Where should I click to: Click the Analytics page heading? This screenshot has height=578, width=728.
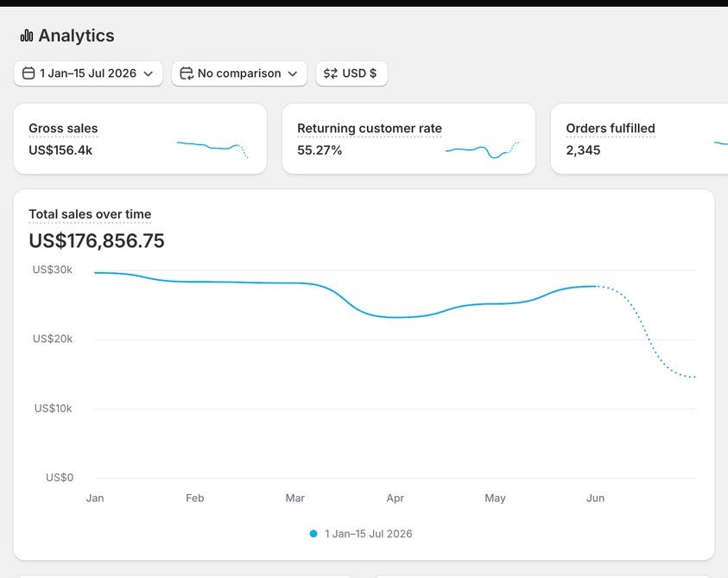tap(76, 35)
